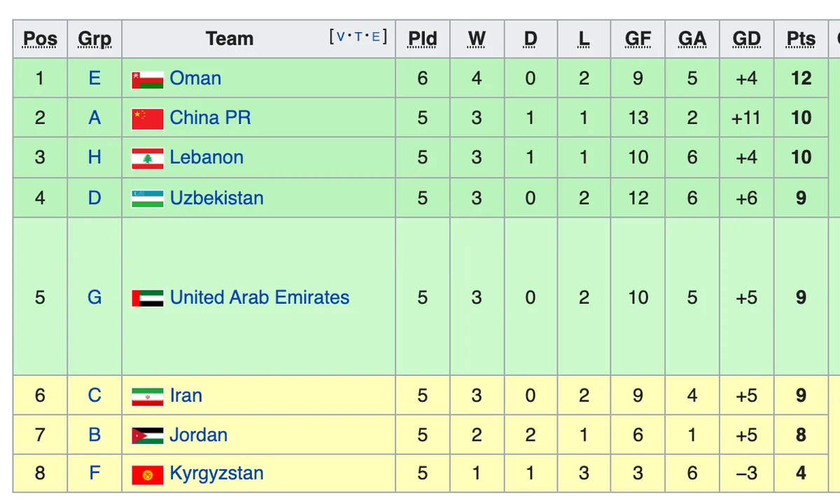Click the Pts column header

point(801,39)
